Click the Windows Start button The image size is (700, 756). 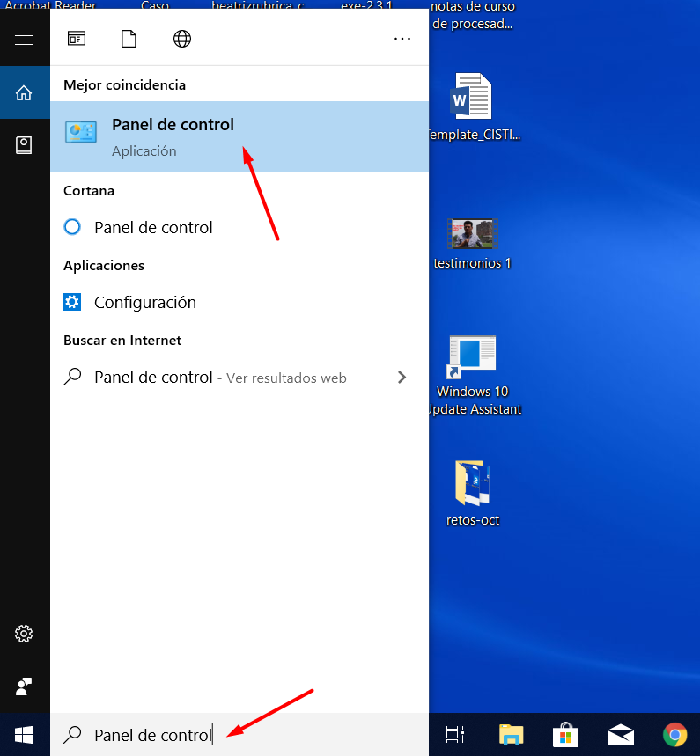pos(24,735)
